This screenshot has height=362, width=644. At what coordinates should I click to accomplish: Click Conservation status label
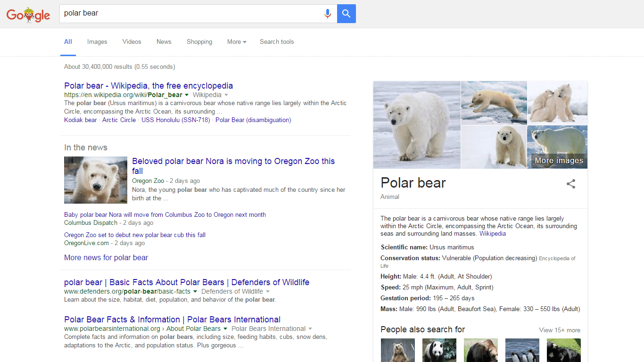click(411, 258)
